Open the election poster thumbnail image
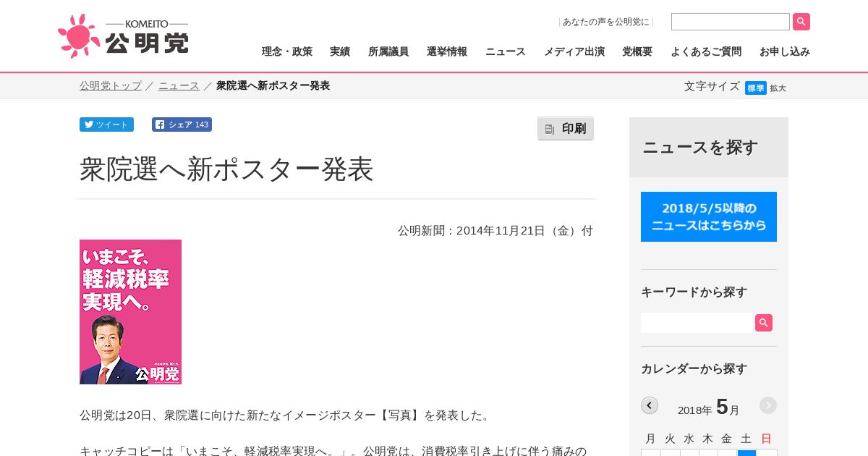This screenshot has height=456, width=868. click(x=130, y=312)
